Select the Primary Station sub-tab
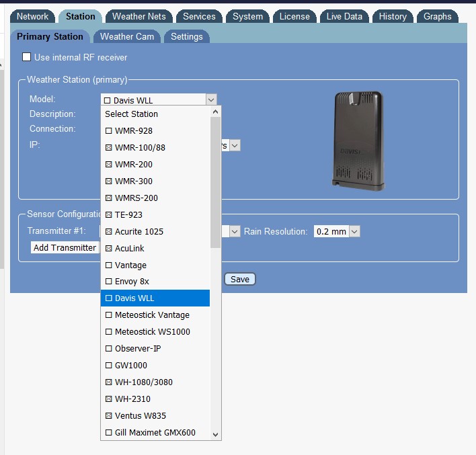The height and width of the screenshot is (455, 476). (50, 36)
